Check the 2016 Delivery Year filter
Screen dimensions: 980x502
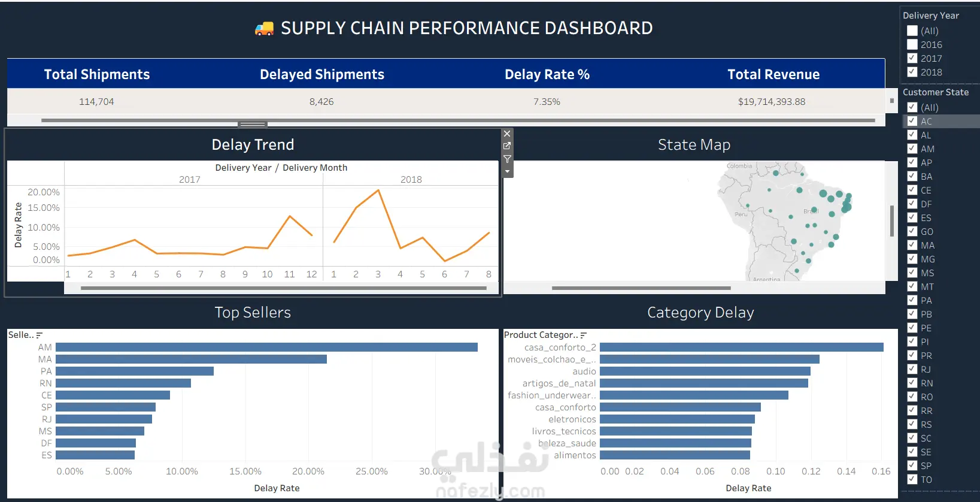tap(912, 44)
